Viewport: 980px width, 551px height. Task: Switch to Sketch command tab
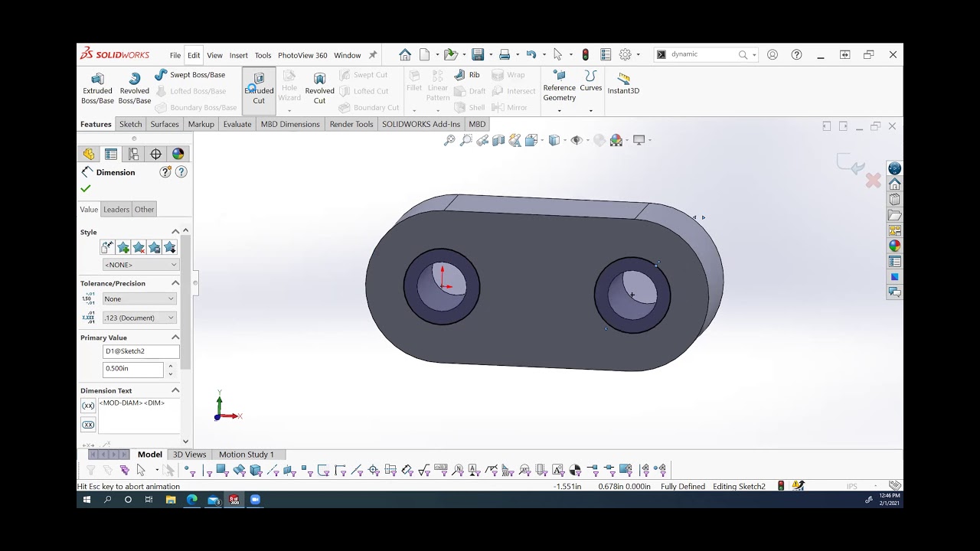pyautogui.click(x=130, y=124)
